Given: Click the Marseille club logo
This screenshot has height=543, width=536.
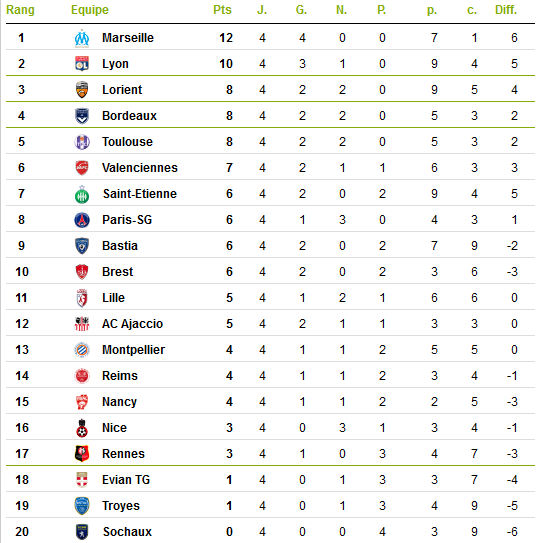Looking at the screenshot, I should (82, 38).
